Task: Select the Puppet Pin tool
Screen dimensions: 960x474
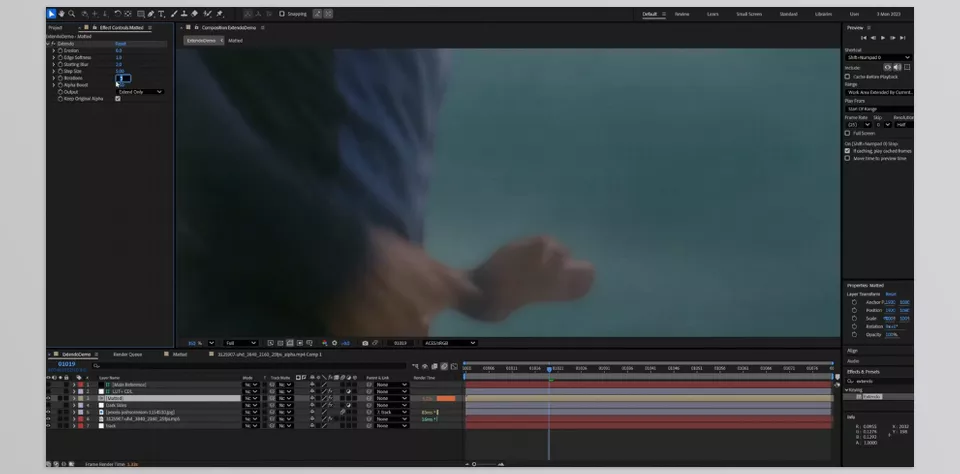Action: (x=220, y=13)
